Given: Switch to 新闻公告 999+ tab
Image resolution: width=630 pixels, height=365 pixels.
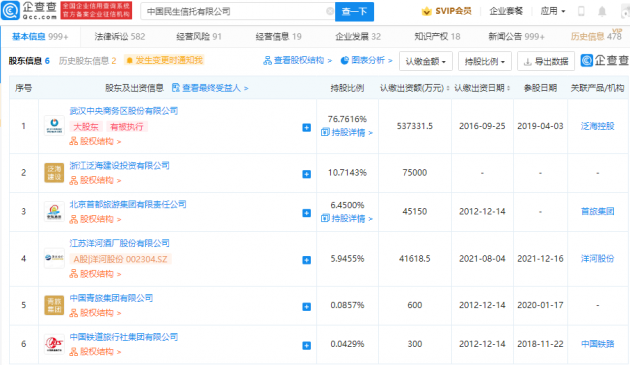Looking at the screenshot, I should pos(516,37).
